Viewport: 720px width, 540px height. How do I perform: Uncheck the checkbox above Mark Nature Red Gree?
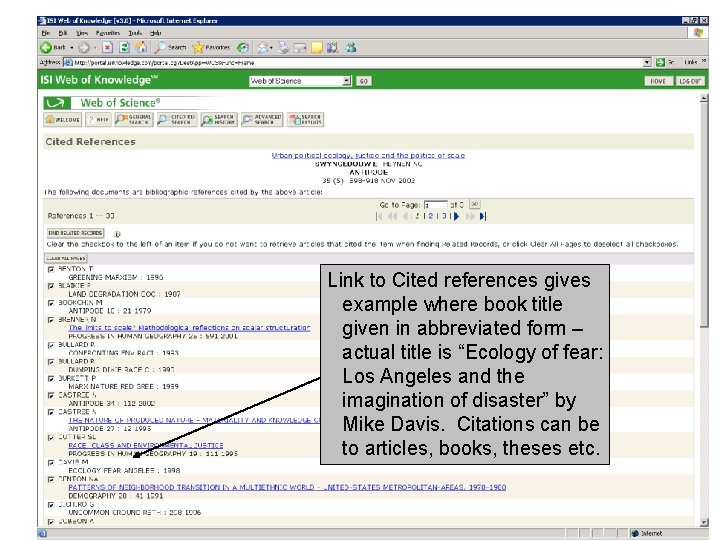point(51,378)
